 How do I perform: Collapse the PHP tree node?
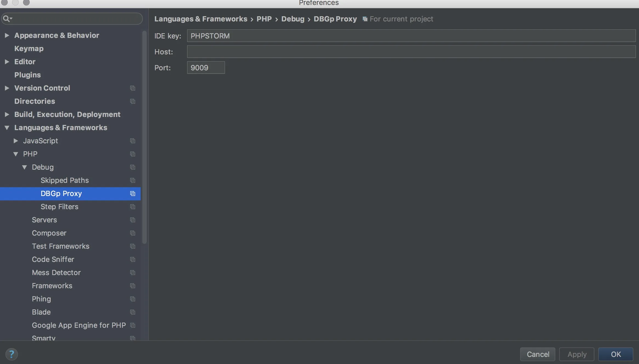tap(16, 154)
